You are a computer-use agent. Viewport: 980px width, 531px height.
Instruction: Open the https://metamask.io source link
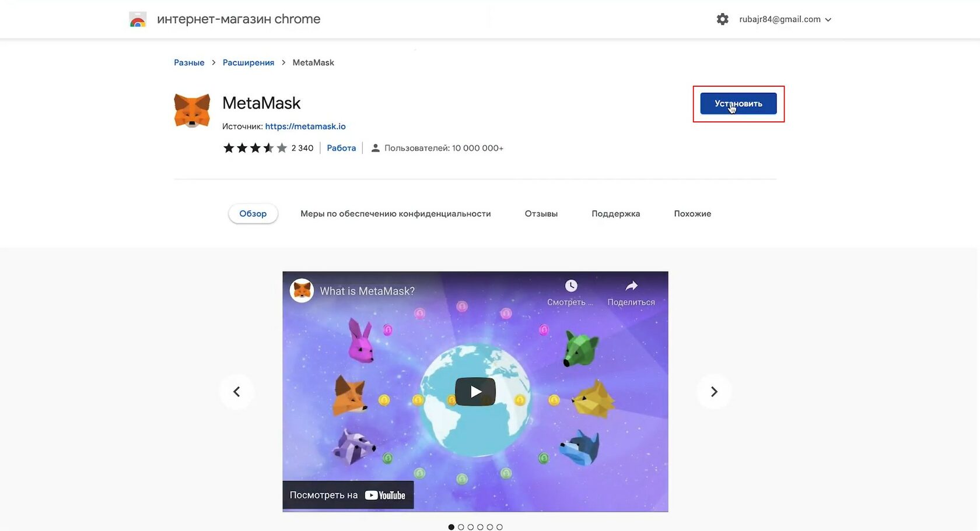click(305, 126)
